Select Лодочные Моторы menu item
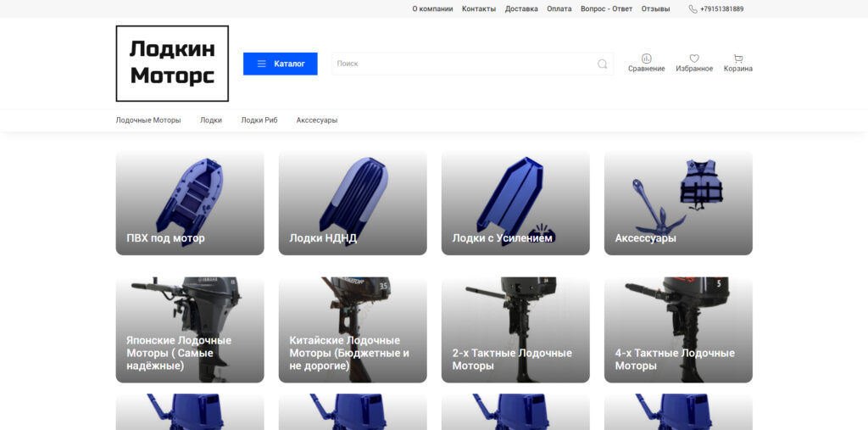The height and width of the screenshot is (430, 868). tap(148, 120)
